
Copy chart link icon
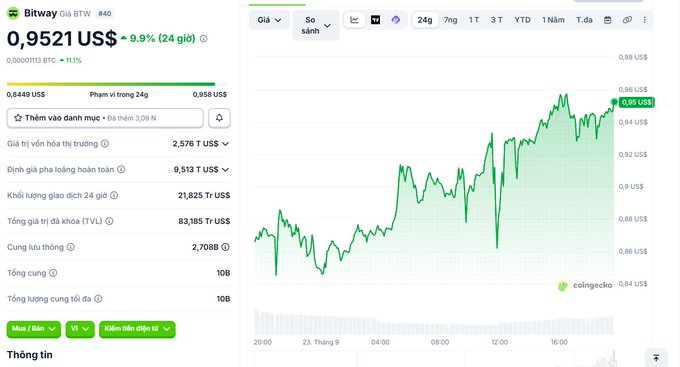point(627,20)
